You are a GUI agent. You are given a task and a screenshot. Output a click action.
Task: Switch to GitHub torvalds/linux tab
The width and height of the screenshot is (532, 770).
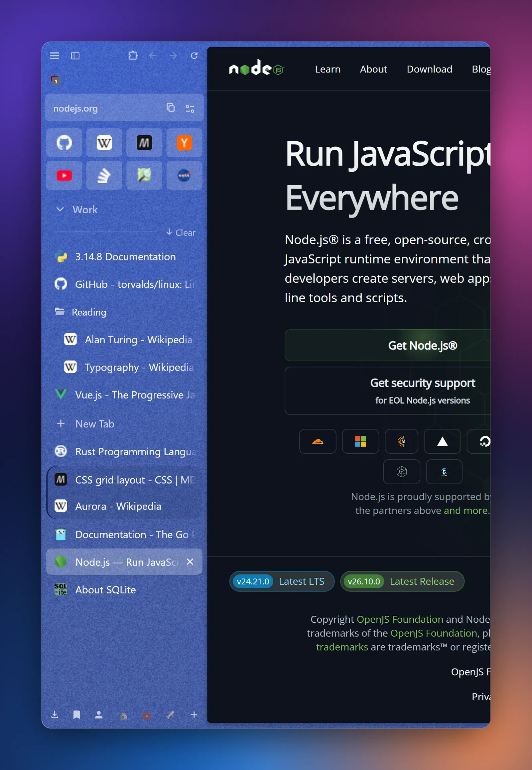point(124,284)
